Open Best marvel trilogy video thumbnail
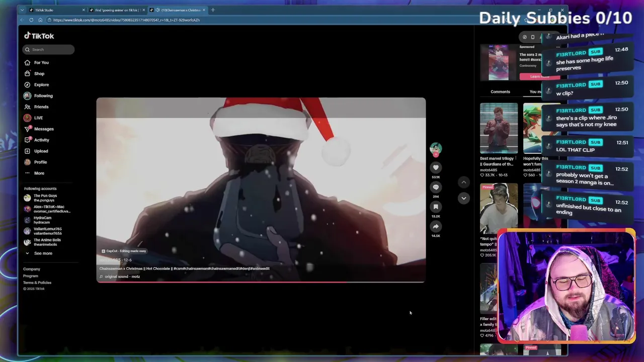 tap(499, 128)
